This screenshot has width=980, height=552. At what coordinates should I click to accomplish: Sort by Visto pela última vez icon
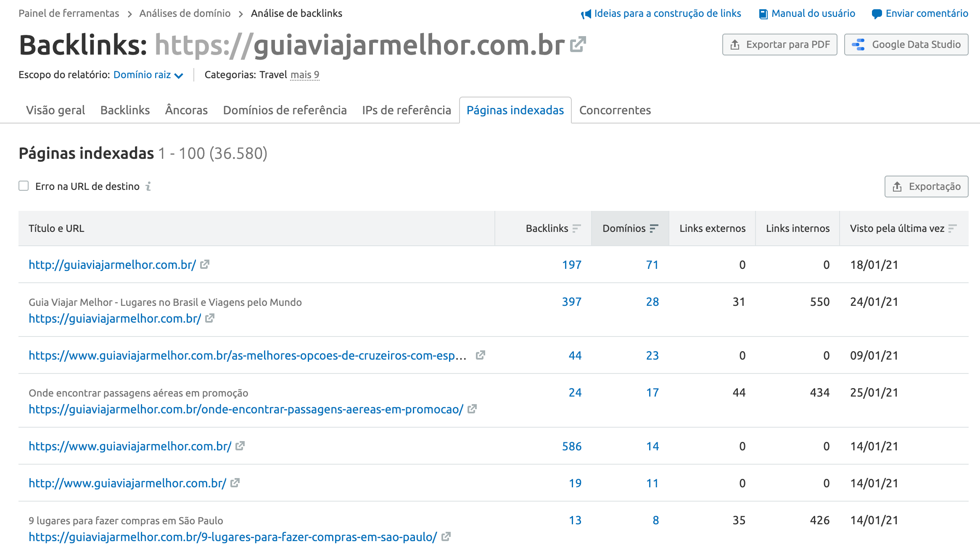[953, 228]
